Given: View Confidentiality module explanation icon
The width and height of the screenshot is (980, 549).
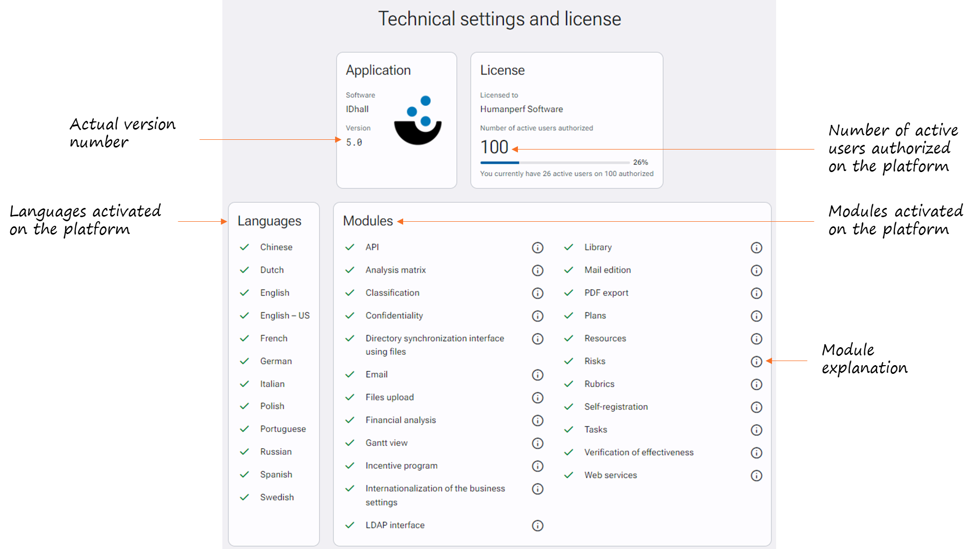Looking at the screenshot, I should (537, 316).
